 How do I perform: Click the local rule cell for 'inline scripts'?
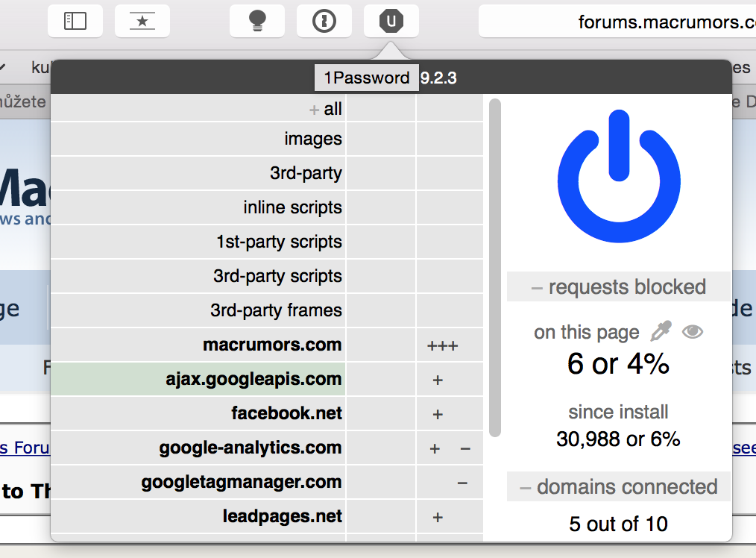tap(450, 207)
